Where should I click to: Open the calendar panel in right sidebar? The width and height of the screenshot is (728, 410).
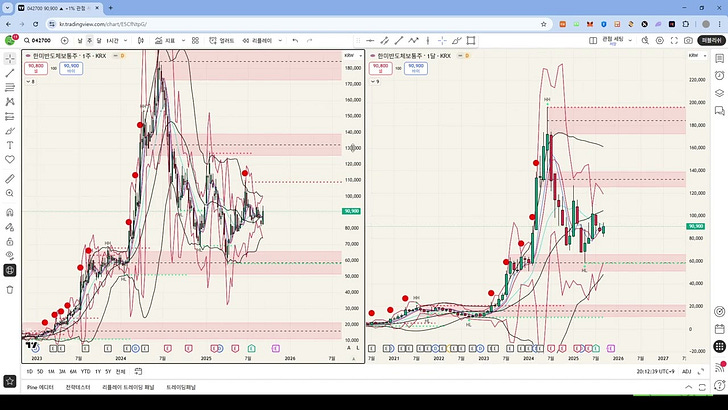(x=719, y=329)
